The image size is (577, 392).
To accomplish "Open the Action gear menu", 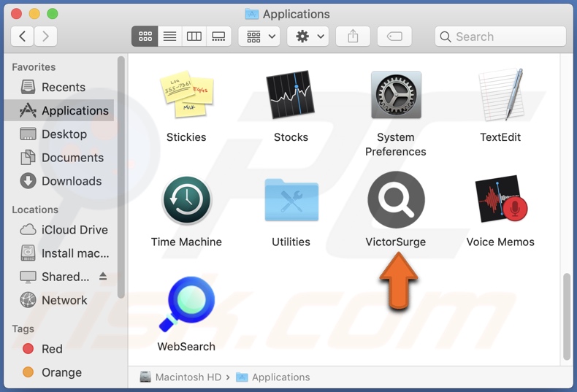I will 308,36.
